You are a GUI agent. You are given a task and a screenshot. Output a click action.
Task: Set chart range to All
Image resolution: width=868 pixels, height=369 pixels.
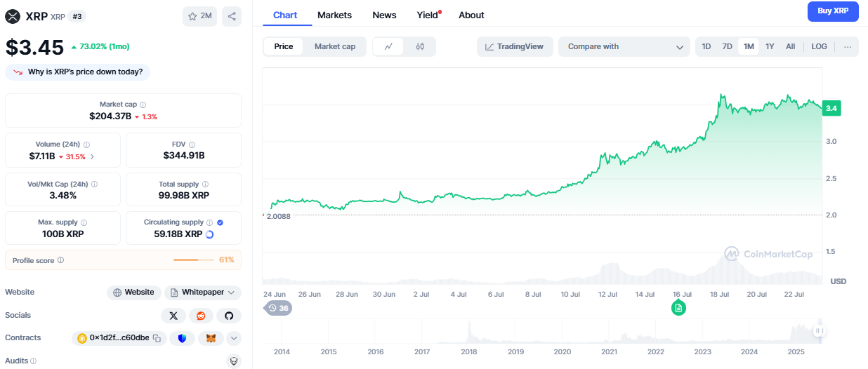point(791,47)
